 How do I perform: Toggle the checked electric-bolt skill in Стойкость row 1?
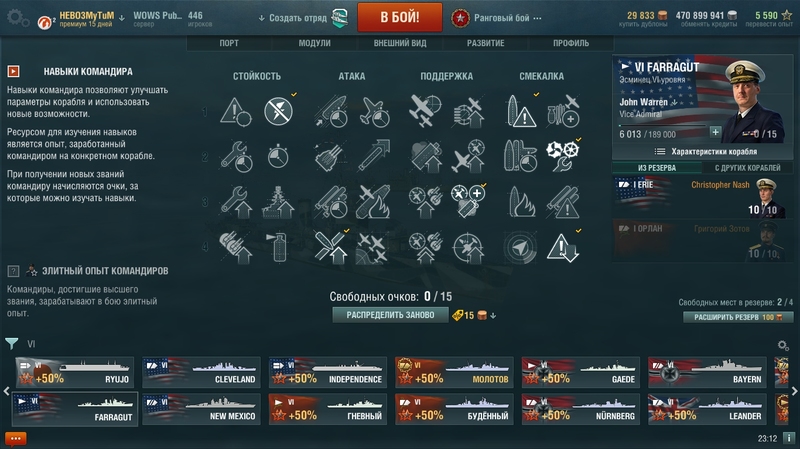click(279, 111)
